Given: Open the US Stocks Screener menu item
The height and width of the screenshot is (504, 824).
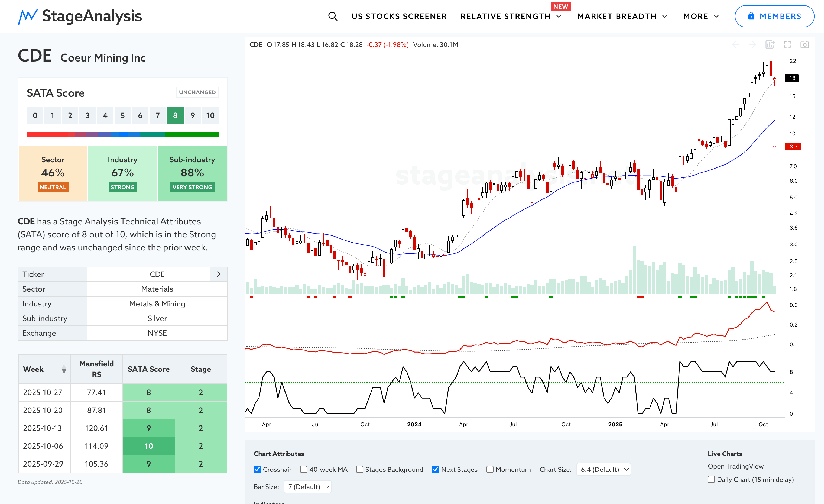Looking at the screenshot, I should click(x=399, y=16).
